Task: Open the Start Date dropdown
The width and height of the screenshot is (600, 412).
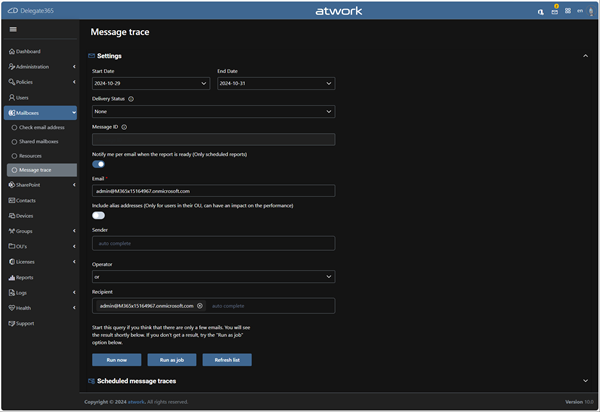Action: 151,83
